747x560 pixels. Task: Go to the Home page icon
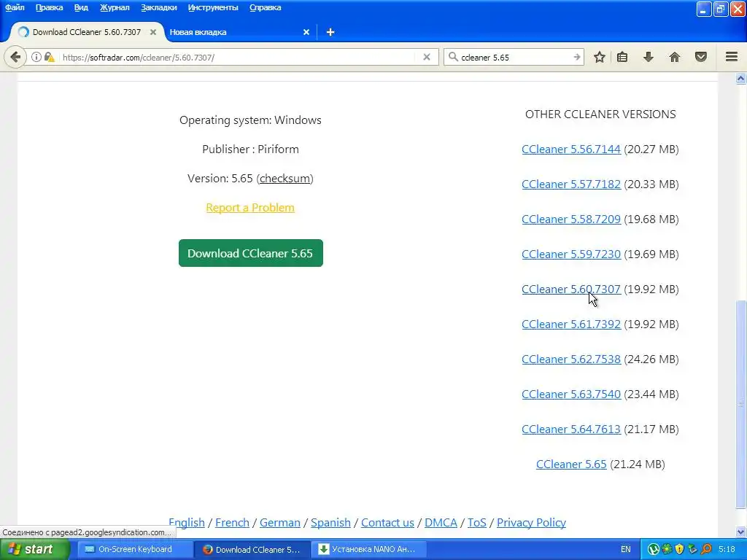(x=675, y=57)
